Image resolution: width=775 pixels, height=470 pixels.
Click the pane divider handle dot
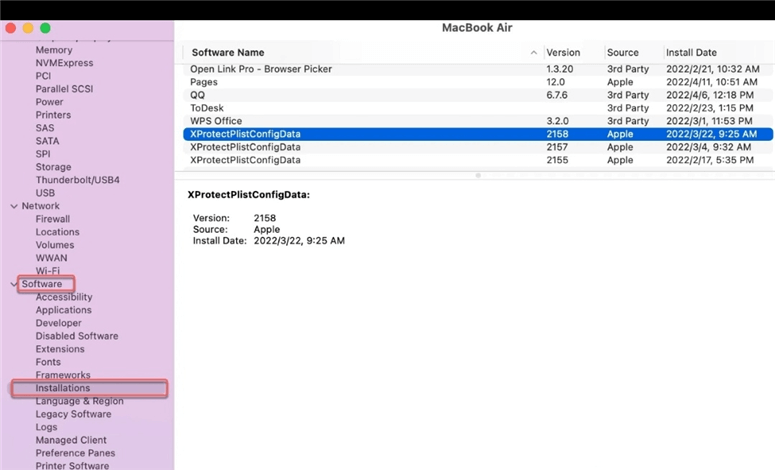click(478, 175)
